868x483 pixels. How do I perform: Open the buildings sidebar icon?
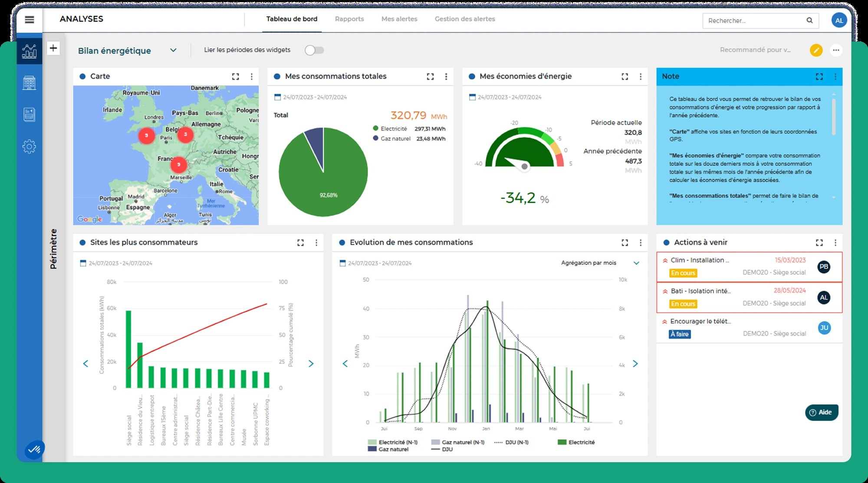[x=29, y=83]
